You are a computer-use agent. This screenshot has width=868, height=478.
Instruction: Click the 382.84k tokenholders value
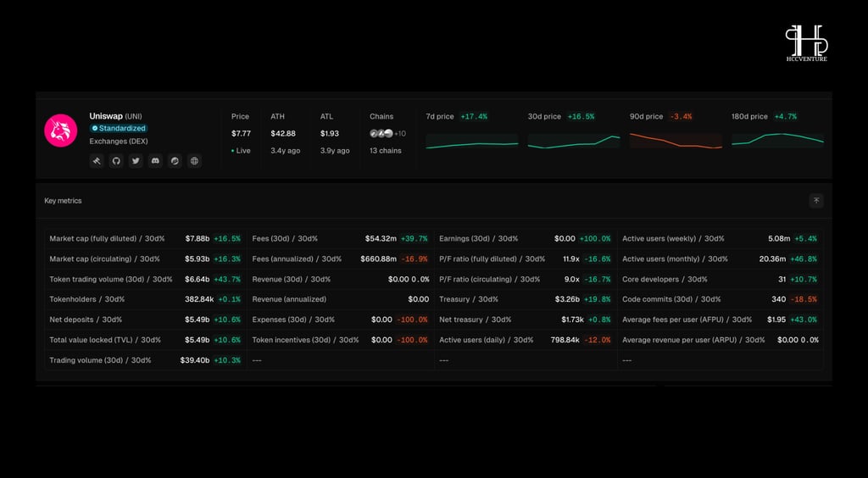pyautogui.click(x=199, y=299)
